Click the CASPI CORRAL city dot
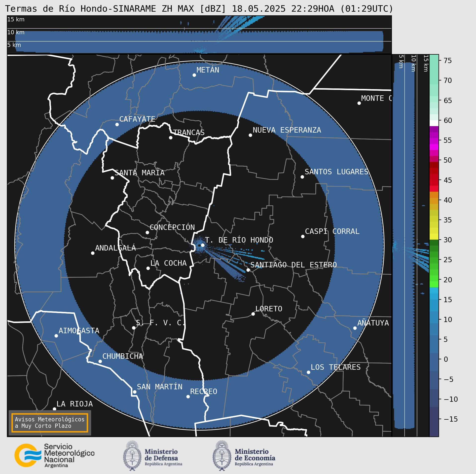This screenshot has height=474, width=476. click(303, 236)
